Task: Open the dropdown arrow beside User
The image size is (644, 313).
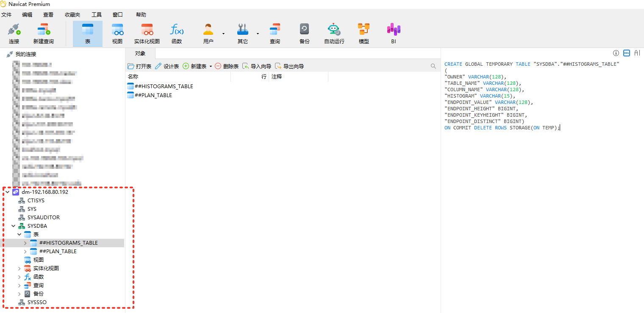Action: (223, 34)
